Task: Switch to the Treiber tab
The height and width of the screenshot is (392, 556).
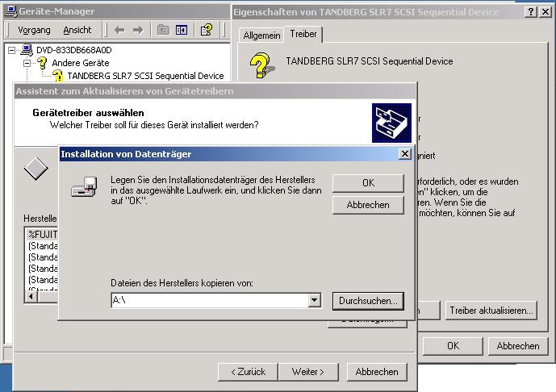Action: click(x=303, y=34)
